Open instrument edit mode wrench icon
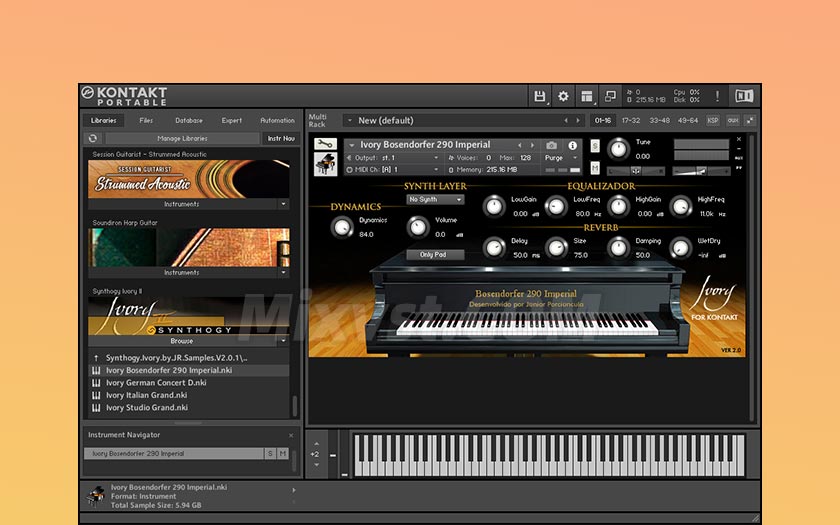 pyautogui.click(x=325, y=144)
